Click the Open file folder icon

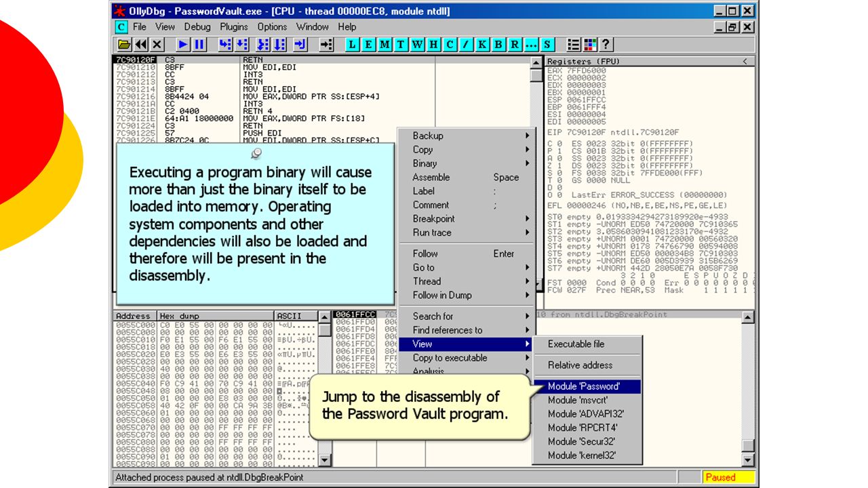coord(124,44)
